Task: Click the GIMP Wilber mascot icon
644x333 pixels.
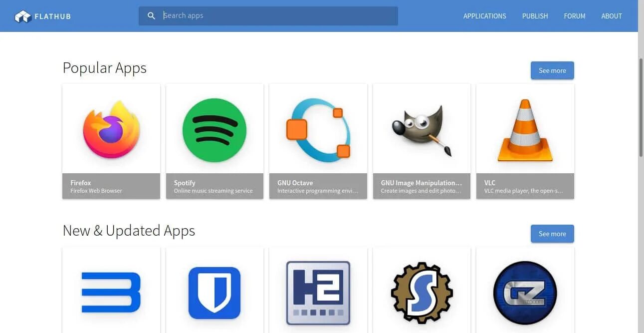Action: (422, 130)
